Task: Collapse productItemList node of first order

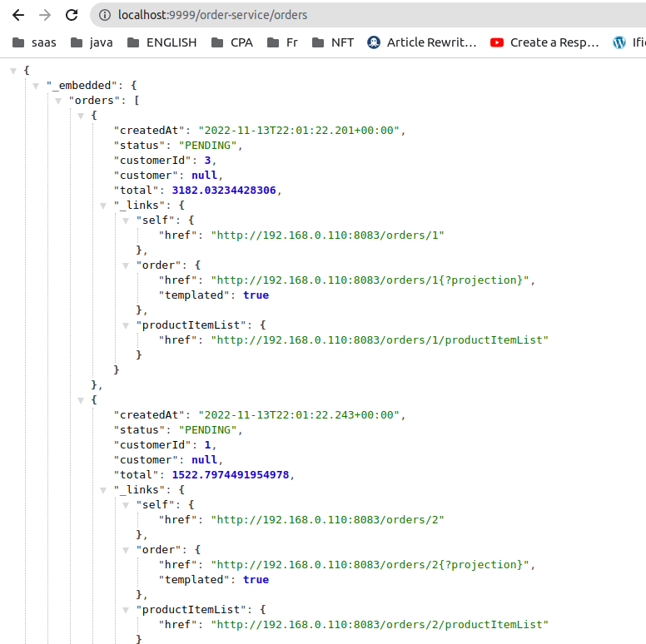Action: pyautogui.click(x=126, y=325)
